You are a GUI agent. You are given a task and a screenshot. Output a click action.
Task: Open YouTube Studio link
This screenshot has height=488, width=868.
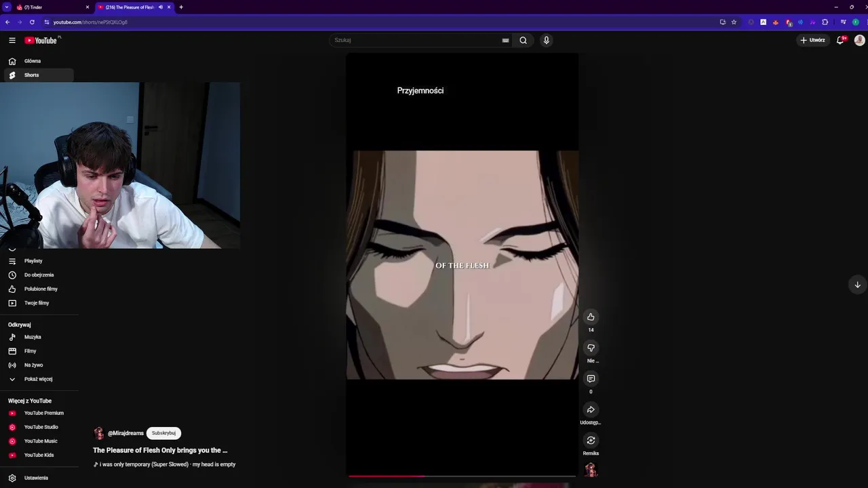tap(39, 427)
